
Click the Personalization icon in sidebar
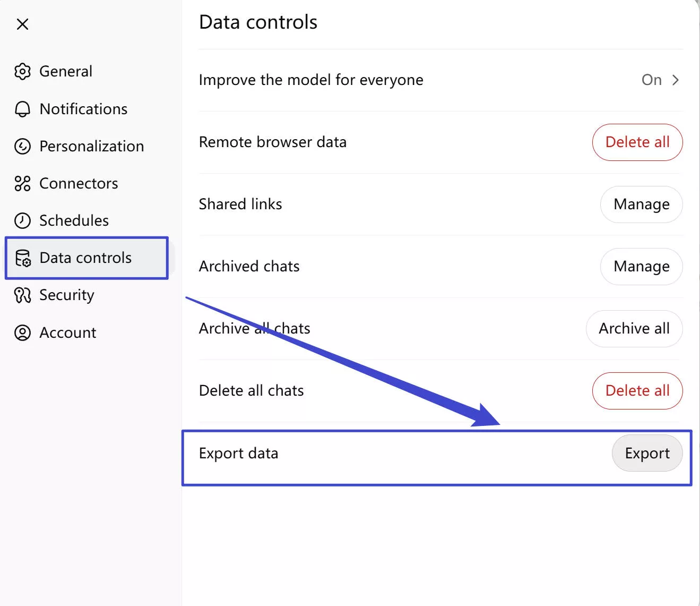pyautogui.click(x=22, y=146)
